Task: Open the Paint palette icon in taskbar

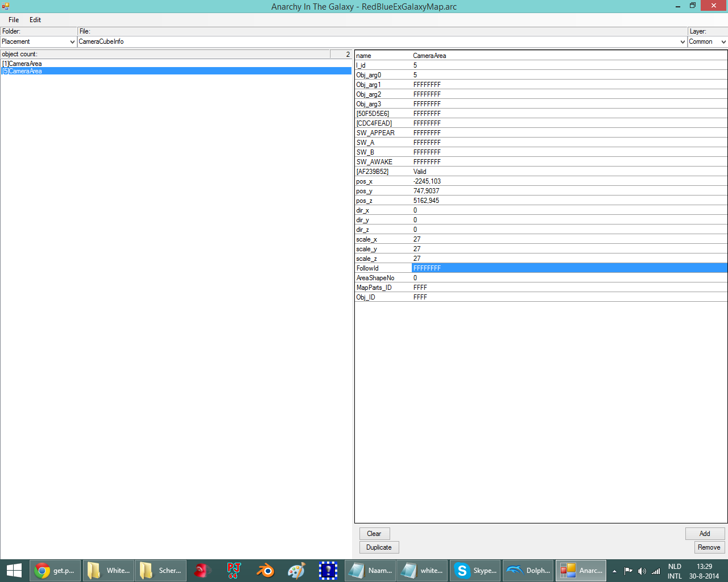Action: [x=296, y=571]
